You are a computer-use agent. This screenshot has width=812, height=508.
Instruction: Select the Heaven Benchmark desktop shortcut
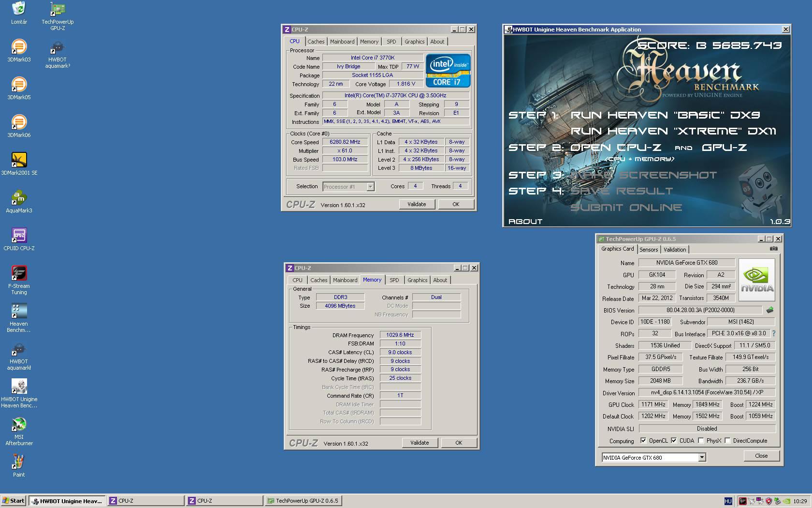[x=19, y=318]
